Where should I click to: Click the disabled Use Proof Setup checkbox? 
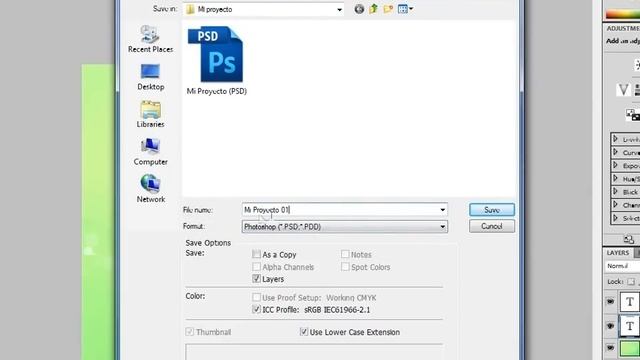click(x=256, y=297)
